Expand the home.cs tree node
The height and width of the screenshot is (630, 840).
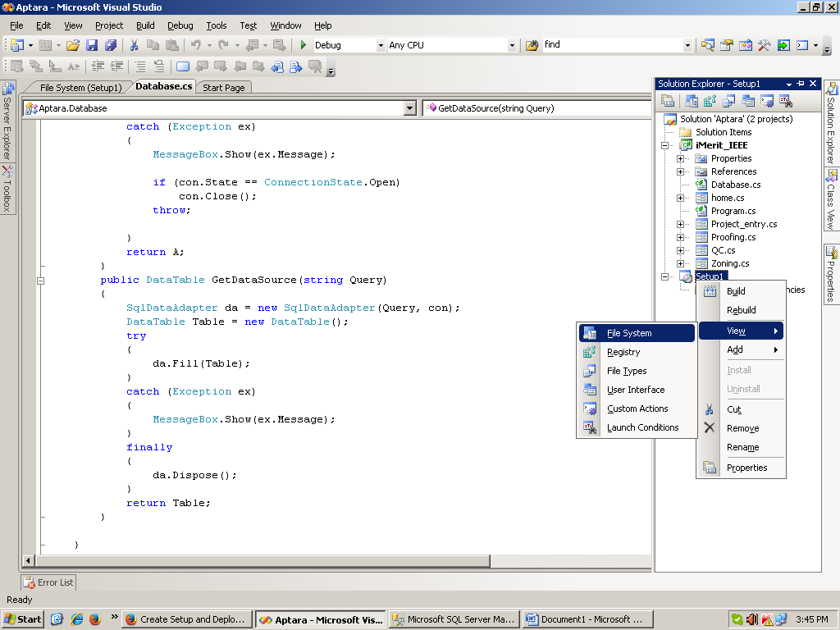[680, 198]
